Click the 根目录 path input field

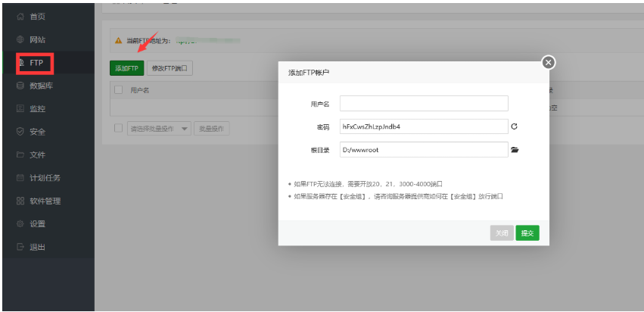point(424,150)
